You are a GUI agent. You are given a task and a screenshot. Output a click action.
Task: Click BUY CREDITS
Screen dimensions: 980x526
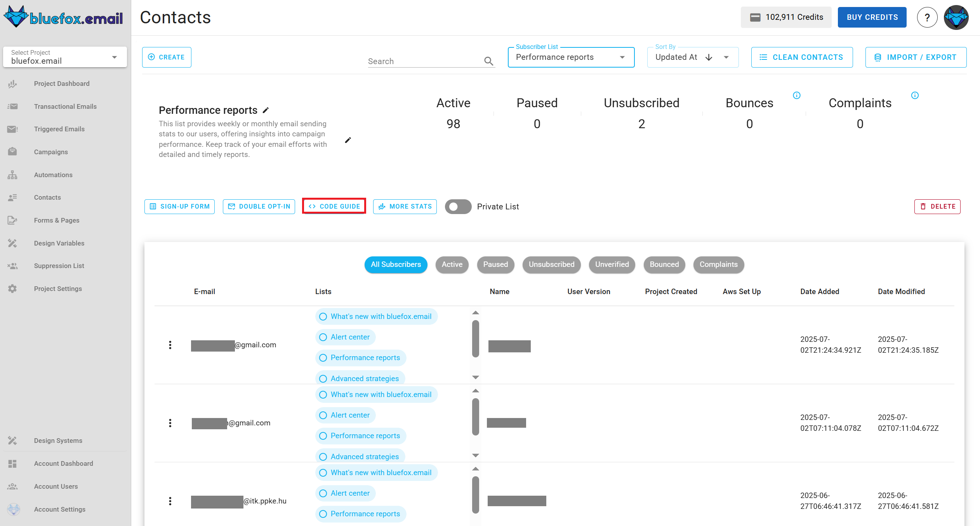click(872, 17)
